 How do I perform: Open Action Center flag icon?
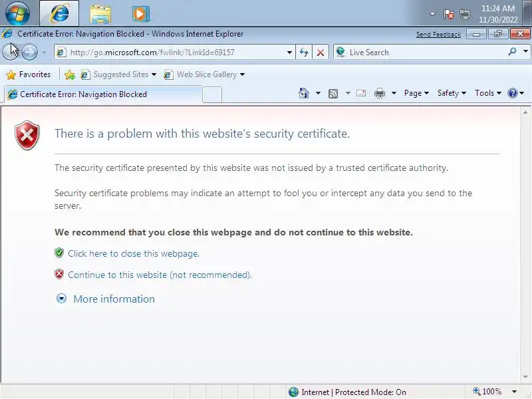pos(448,14)
